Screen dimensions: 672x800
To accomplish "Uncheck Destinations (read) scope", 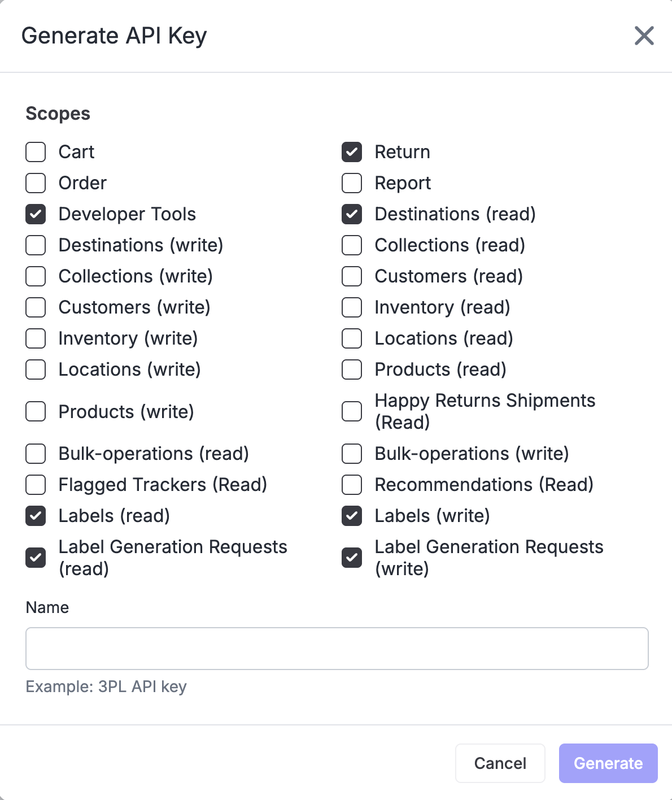I will (x=352, y=214).
